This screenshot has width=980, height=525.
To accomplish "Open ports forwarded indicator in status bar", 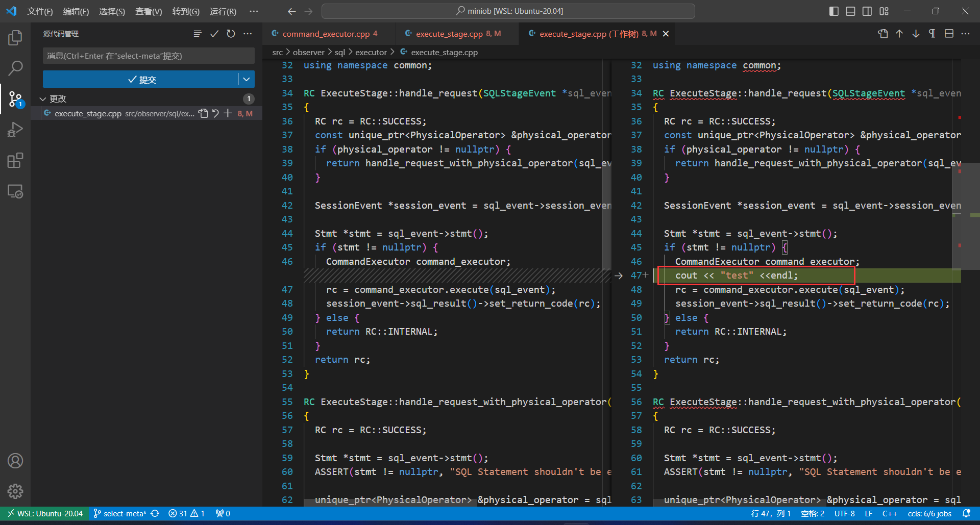I will coord(223,513).
